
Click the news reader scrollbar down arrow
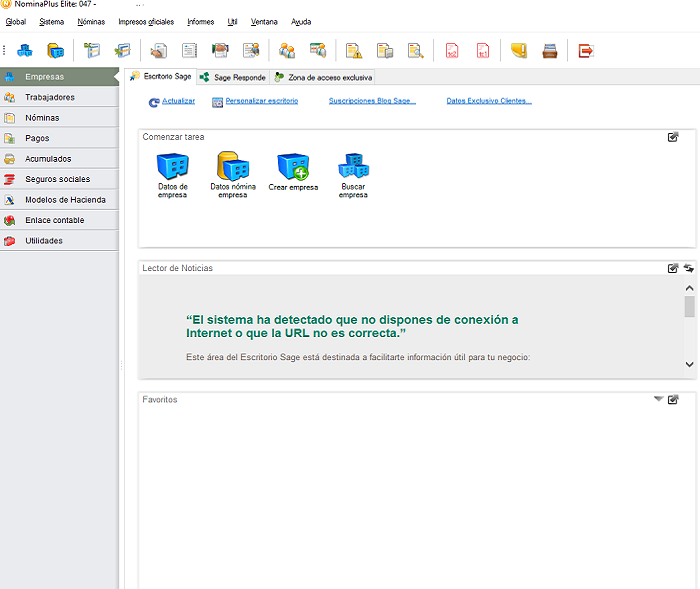point(689,365)
